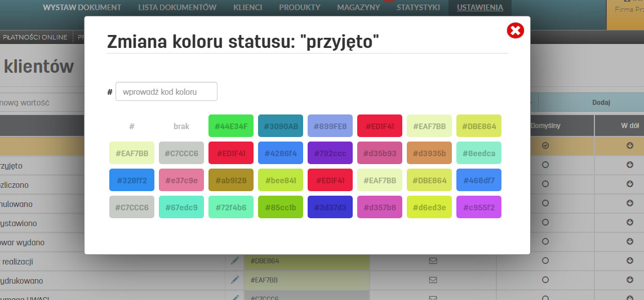Image resolution: width=644 pixels, height=300 pixels.
Task: Pick the periwinkle #899FE8 swatch
Action: [330, 126]
